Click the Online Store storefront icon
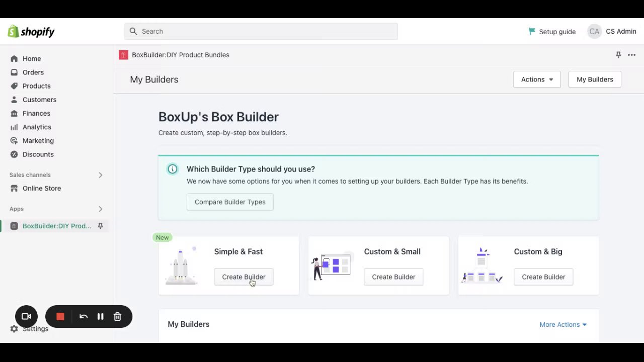644x362 pixels. point(14,188)
